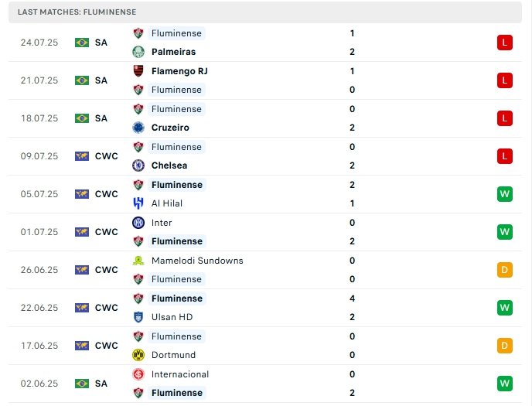Click the Chelsea club crest icon
Screen dimensions: 532x406
[x=138, y=165]
